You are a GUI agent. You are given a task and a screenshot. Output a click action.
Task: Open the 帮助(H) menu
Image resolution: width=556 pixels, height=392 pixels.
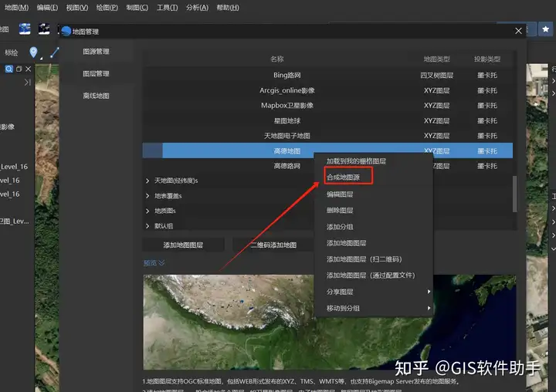[228, 8]
